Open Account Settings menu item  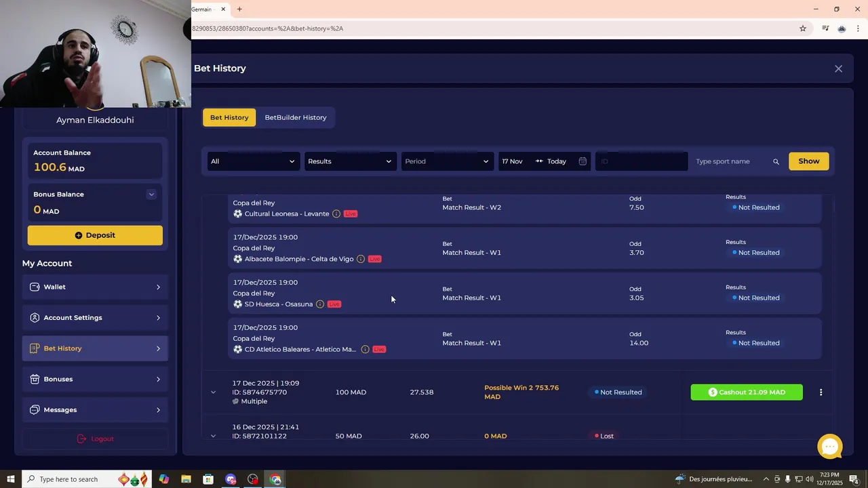click(x=95, y=318)
